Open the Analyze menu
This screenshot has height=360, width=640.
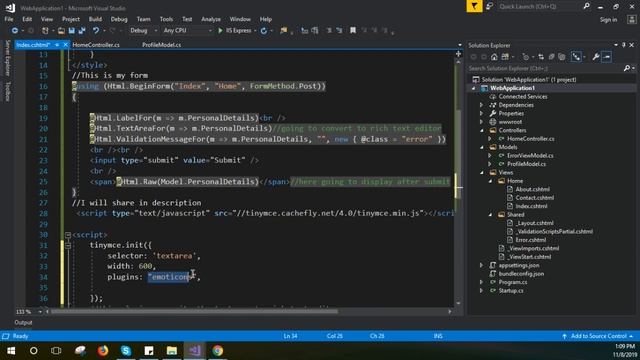[x=211, y=19]
